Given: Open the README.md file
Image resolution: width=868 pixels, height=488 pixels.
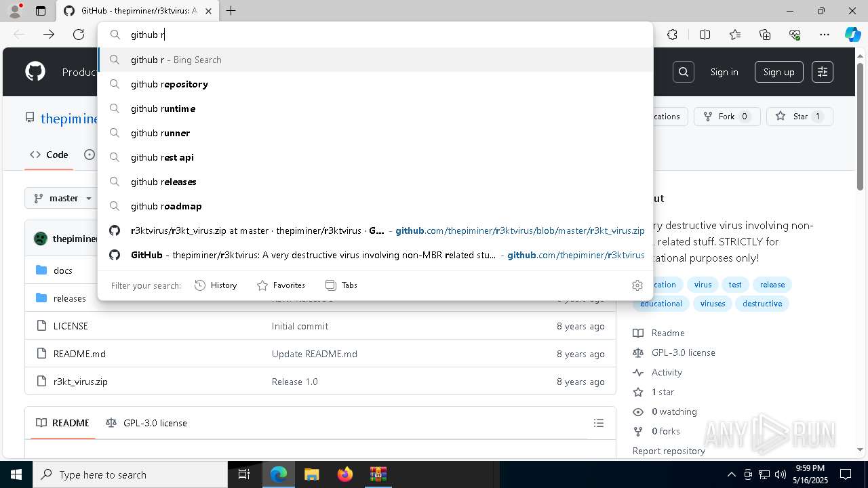Looking at the screenshot, I should [x=79, y=354].
